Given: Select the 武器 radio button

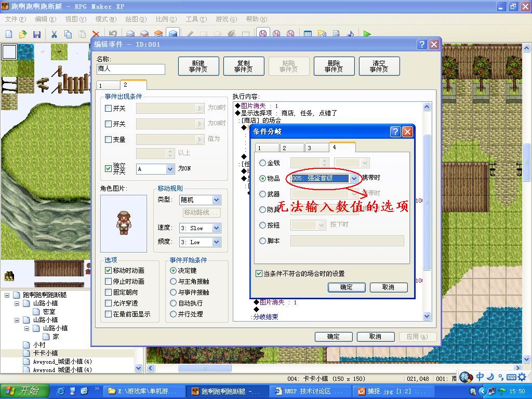Looking at the screenshot, I should click(262, 194).
